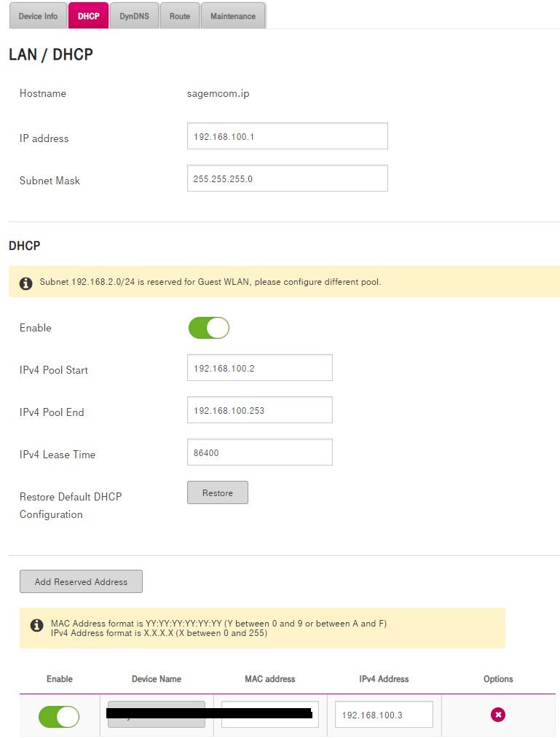Focus the IP address field
The height and width of the screenshot is (738, 560).
click(x=287, y=136)
